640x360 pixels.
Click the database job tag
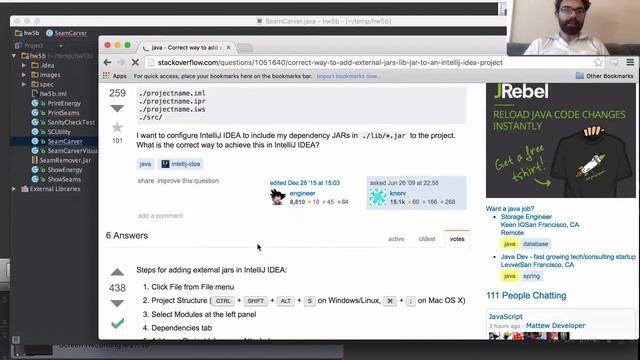[536, 244]
